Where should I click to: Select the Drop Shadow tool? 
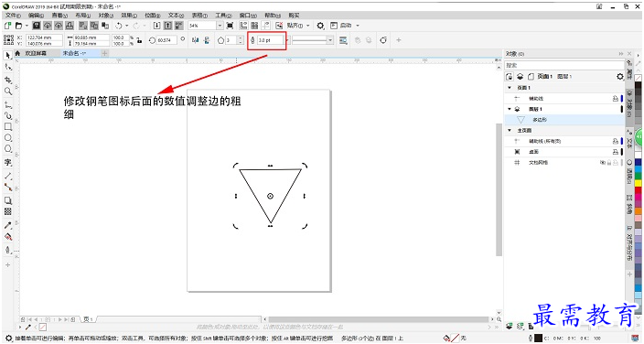point(8,200)
